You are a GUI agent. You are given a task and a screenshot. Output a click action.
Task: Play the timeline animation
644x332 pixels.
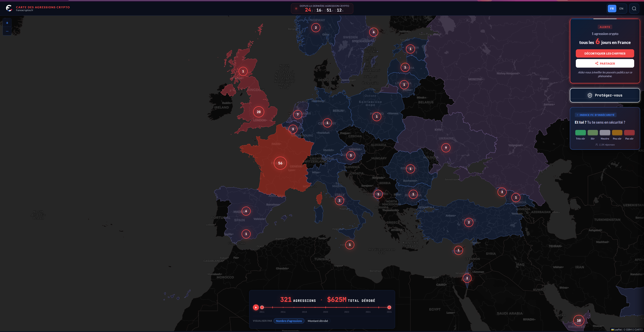tap(256, 307)
